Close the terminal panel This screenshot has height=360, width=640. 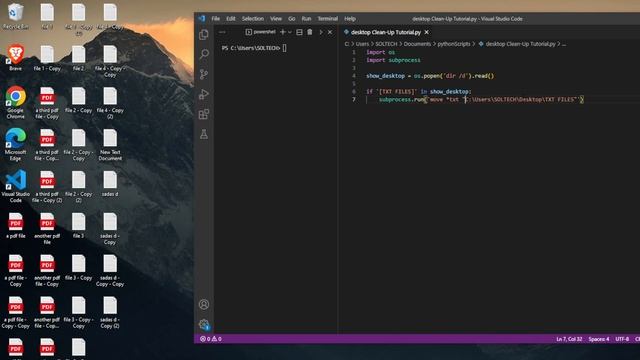(x=330, y=32)
